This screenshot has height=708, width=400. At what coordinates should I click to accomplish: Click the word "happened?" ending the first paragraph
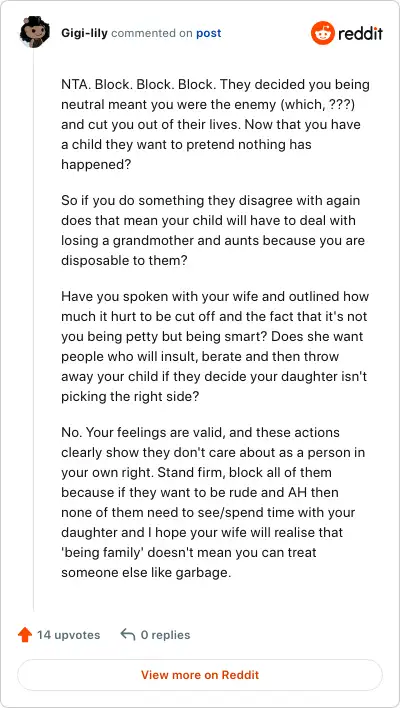coord(96,164)
